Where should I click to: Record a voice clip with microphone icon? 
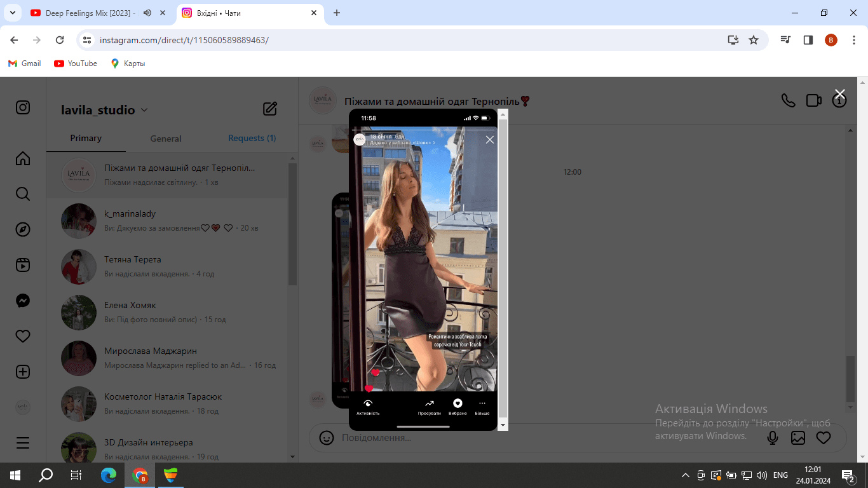coord(773,438)
